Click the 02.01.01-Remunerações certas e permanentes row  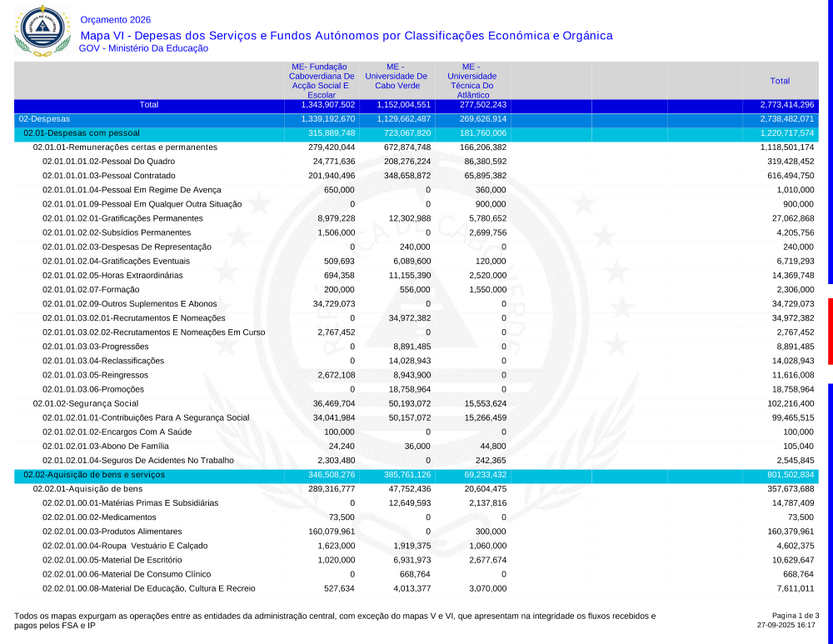(125, 147)
